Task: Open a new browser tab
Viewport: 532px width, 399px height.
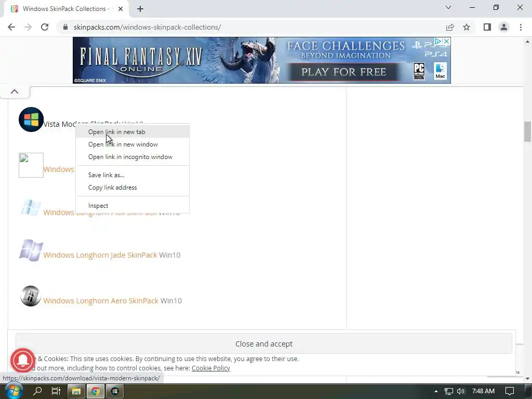Action: coord(140,9)
